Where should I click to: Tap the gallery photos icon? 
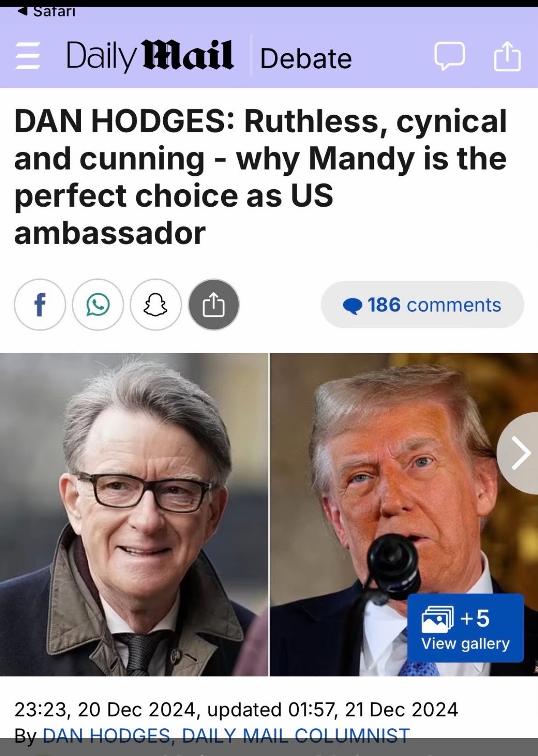pyautogui.click(x=437, y=619)
